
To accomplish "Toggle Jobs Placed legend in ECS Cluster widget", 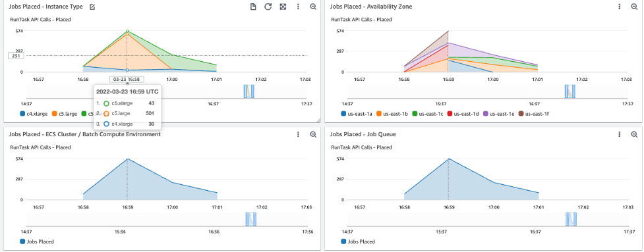I will [x=37, y=241].
